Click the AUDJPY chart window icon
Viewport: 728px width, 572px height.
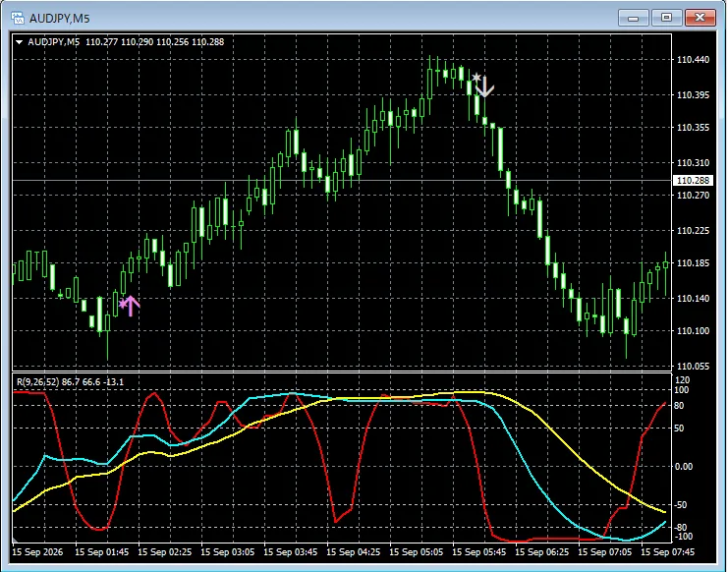point(18,18)
